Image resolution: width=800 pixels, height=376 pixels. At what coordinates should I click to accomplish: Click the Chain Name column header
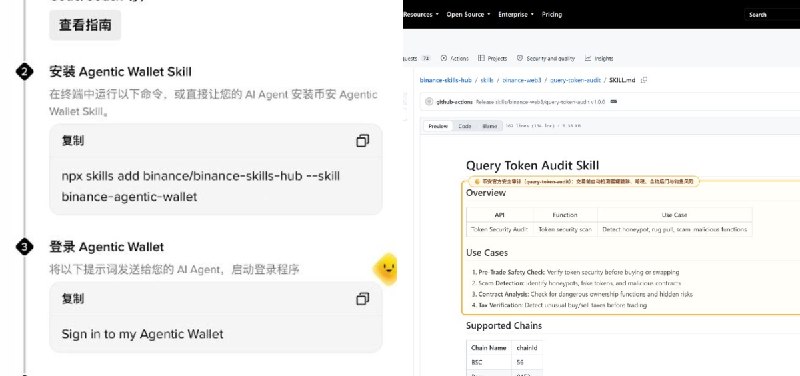pyautogui.click(x=489, y=347)
